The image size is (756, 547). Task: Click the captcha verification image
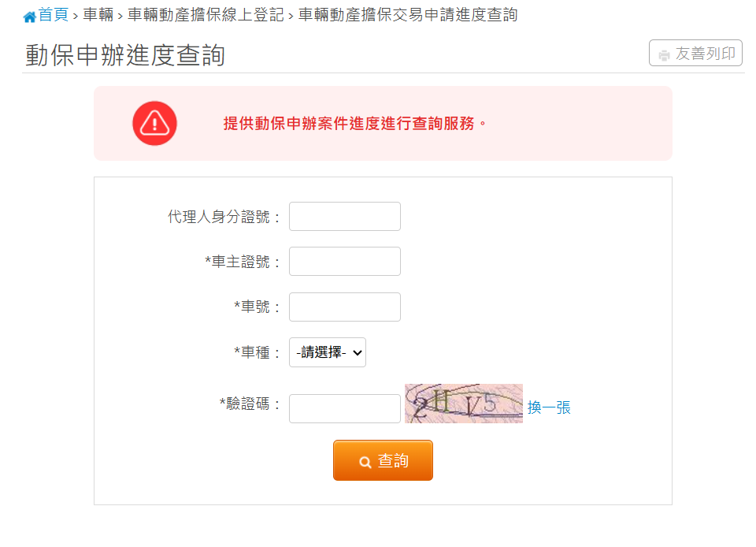point(464,404)
